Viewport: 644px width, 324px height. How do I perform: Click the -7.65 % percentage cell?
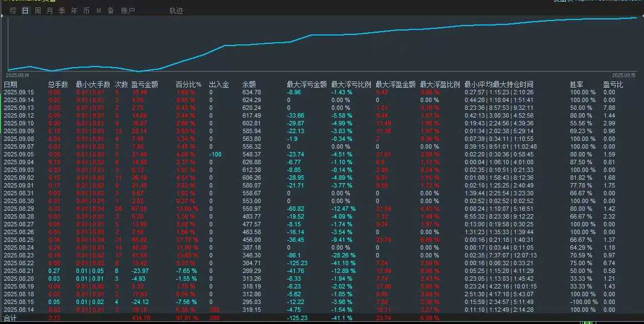[x=186, y=271]
